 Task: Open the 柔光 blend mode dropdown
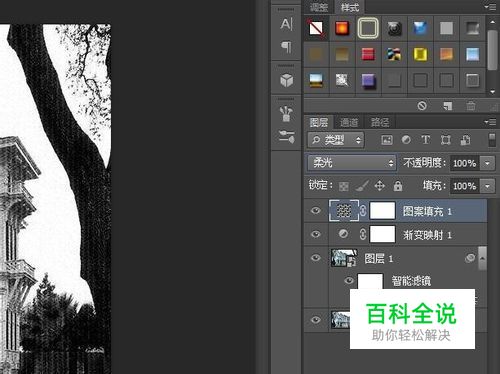tap(352, 163)
